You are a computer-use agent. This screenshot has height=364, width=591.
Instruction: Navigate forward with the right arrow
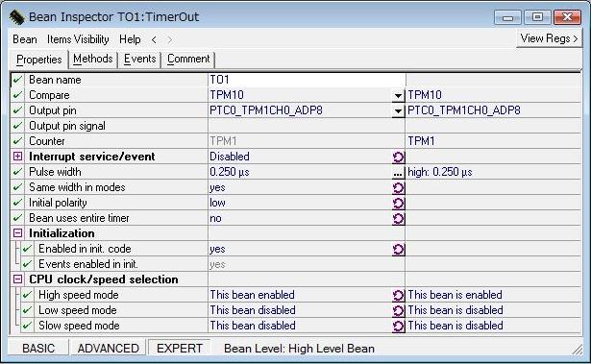pyautogui.click(x=169, y=39)
